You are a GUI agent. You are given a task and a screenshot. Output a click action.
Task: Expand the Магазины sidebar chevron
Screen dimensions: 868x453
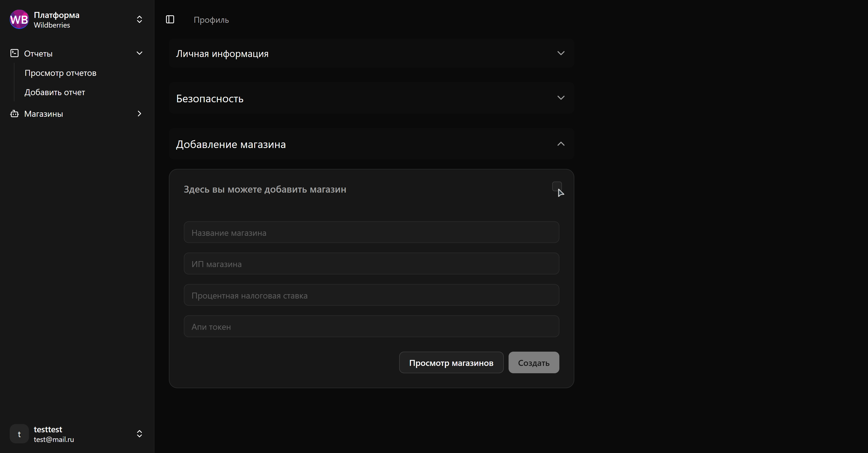click(x=139, y=114)
